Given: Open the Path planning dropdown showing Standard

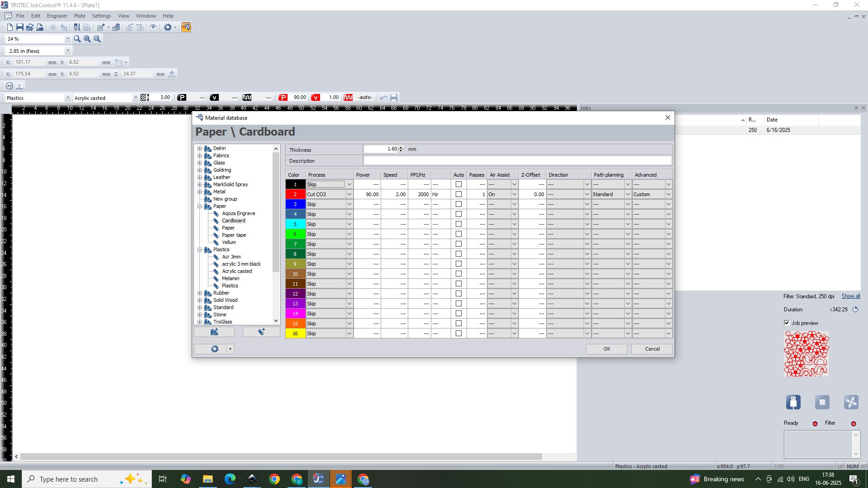Looking at the screenshot, I should pyautogui.click(x=627, y=194).
